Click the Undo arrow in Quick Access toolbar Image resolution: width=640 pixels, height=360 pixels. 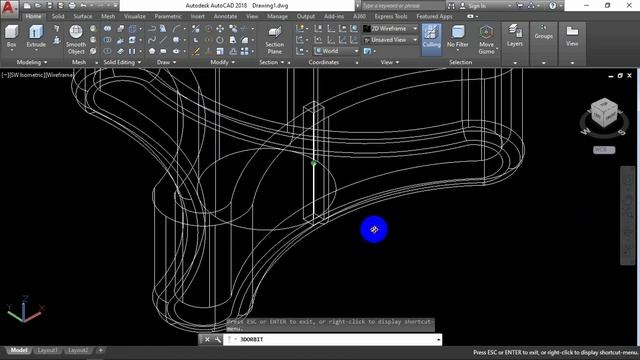click(83, 6)
